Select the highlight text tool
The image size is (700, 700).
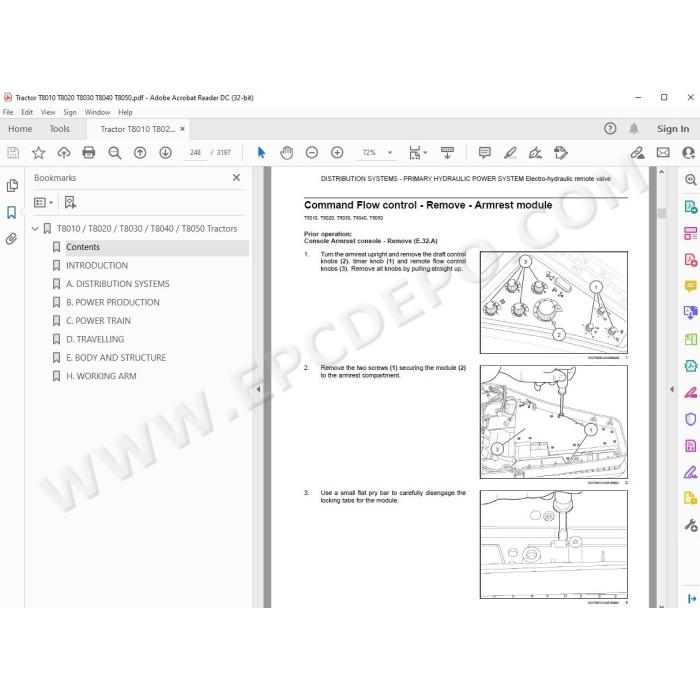coord(510,153)
